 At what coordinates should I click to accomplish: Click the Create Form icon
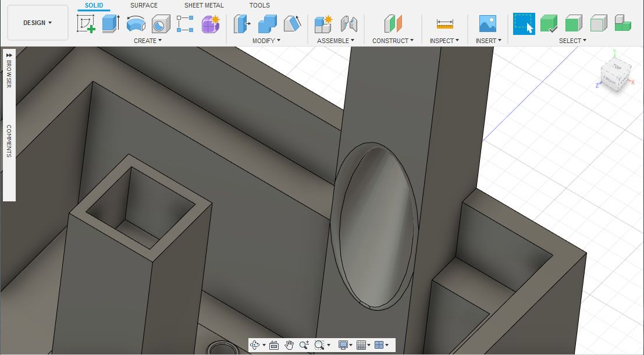(210, 24)
